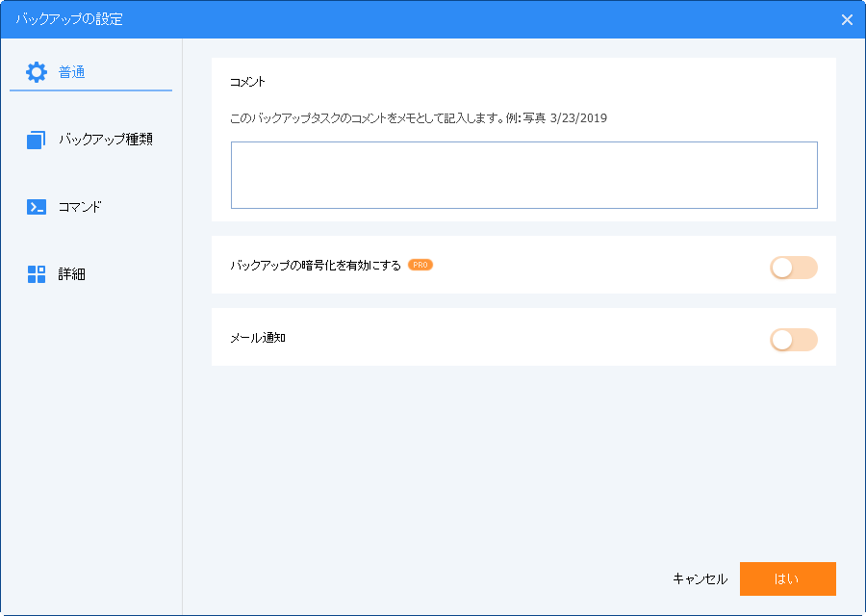Click the バックアップの設定 title text
This screenshot has width=866, height=616.
69,19
